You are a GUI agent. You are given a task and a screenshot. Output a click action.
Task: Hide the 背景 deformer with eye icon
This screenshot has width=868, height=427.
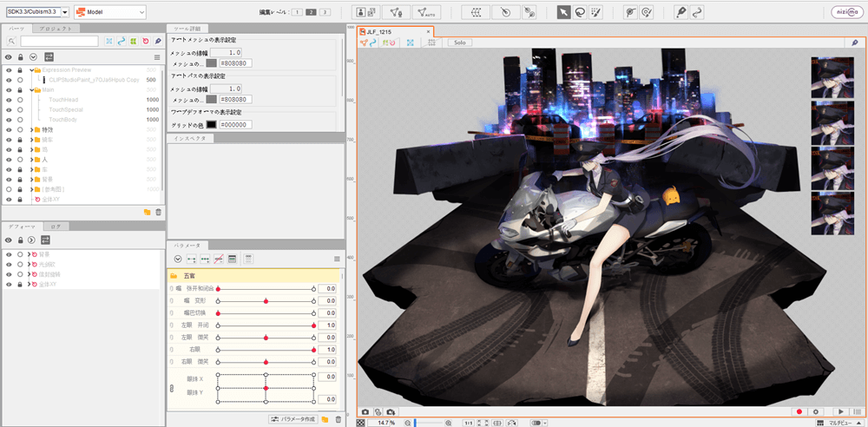pyautogui.click(x=8, y=254)
